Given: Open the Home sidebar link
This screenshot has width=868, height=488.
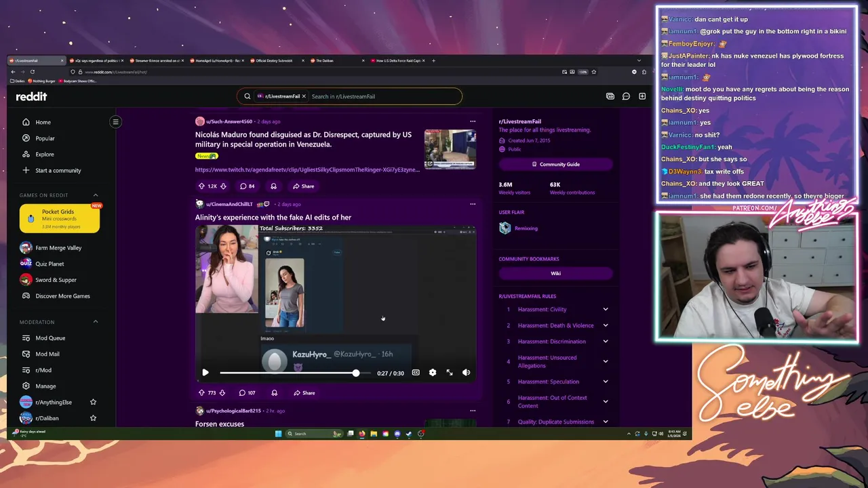Looking at the screenshot, I should click(43, 122).
